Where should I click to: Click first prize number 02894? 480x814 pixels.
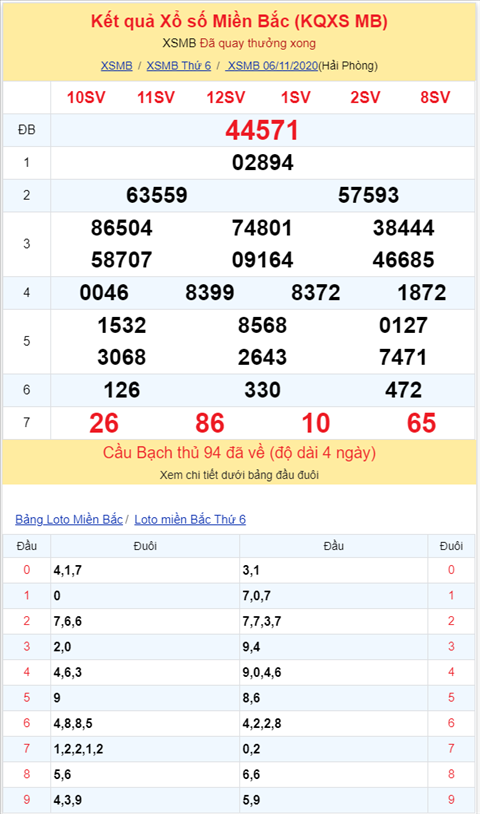263,162
